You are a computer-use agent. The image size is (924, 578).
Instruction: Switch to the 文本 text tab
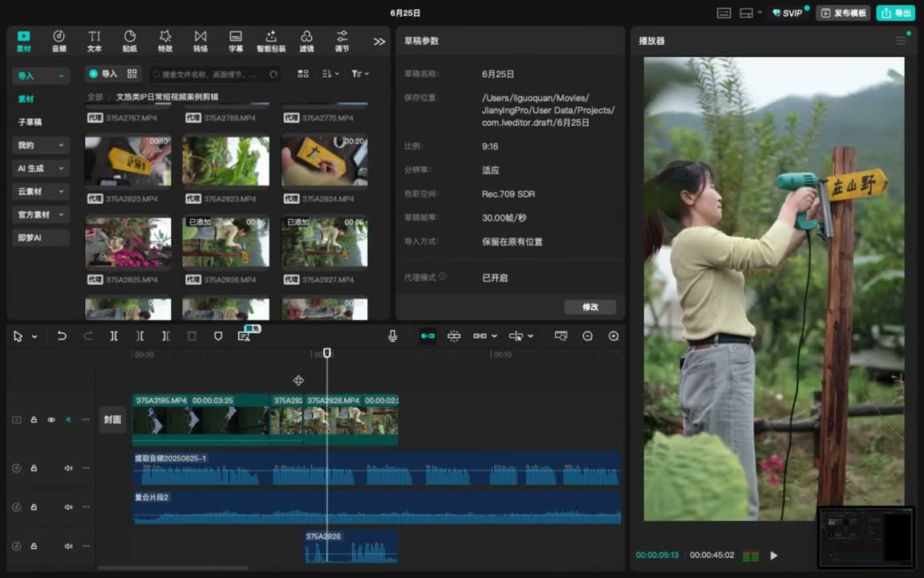coord(95,41)
